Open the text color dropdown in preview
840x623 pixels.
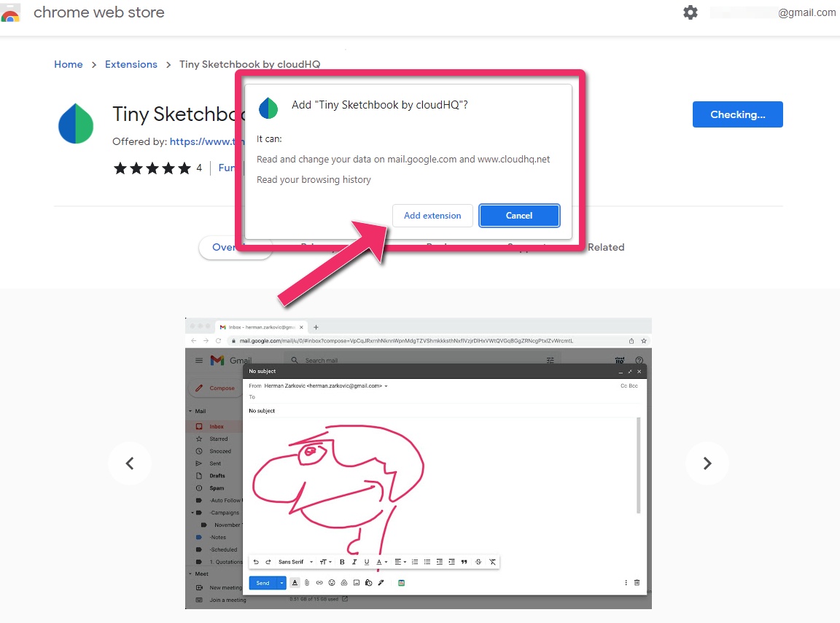381,562
